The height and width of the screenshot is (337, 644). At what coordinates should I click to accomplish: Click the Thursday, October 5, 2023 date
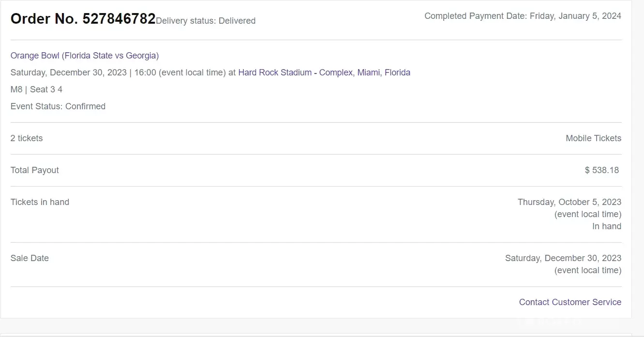point(569,202)
